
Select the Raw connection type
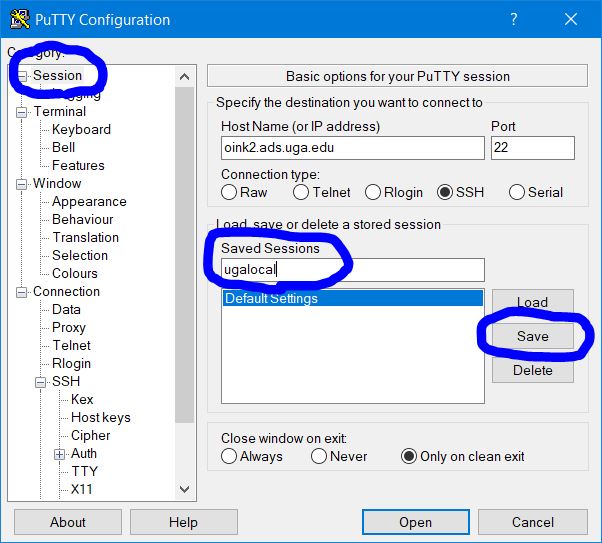coord(229,192)
